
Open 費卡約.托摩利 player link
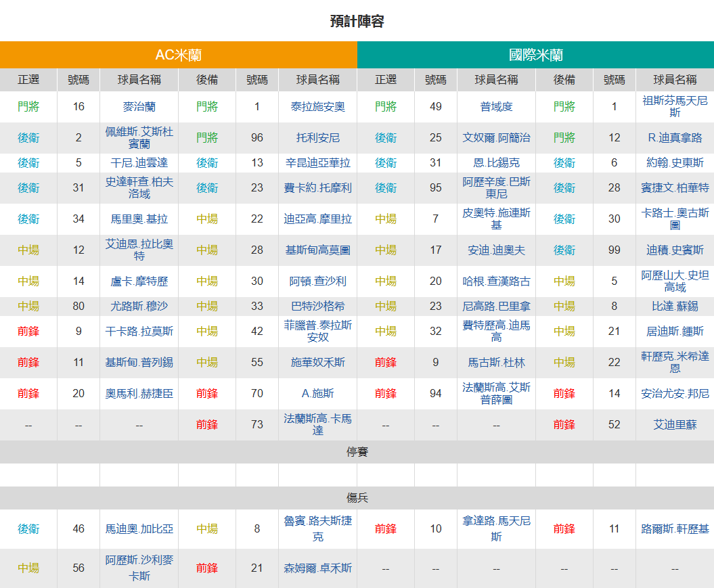(x=318, y=187)
